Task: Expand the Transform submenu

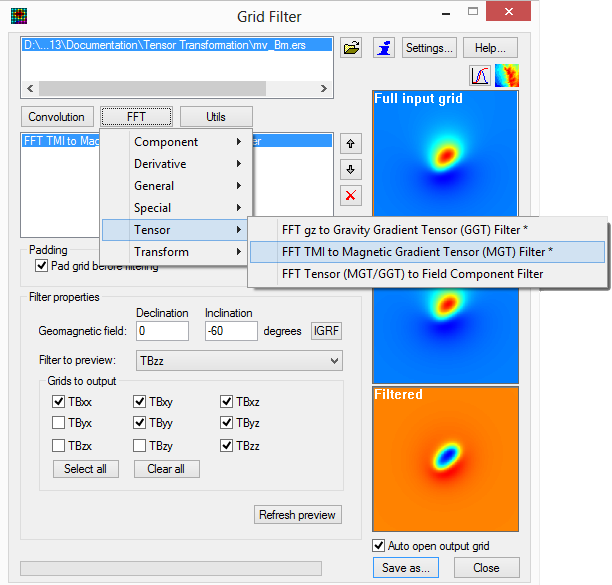Action: point(176,252)
